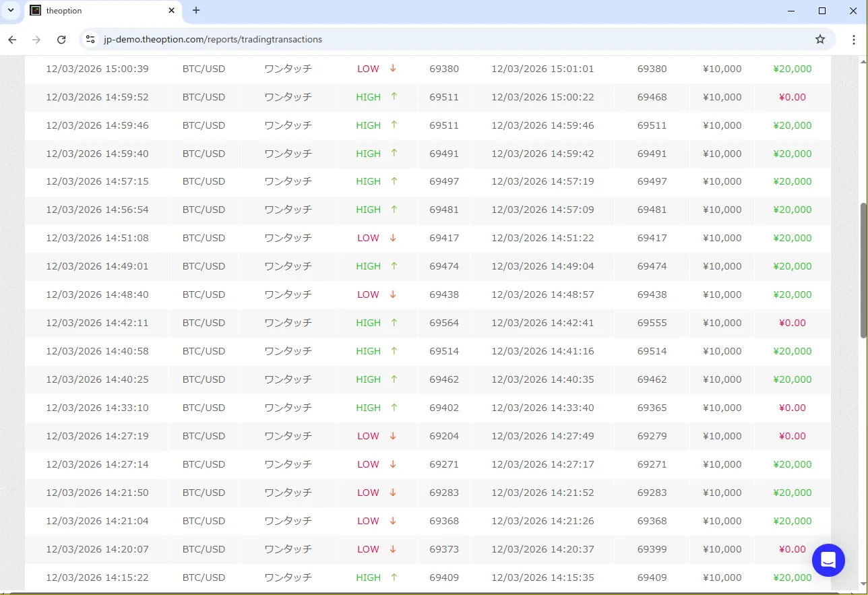The width and height of the screenshot is (868, 595).
Task: Click the browser forward arrow
Action: coord(36,40)
